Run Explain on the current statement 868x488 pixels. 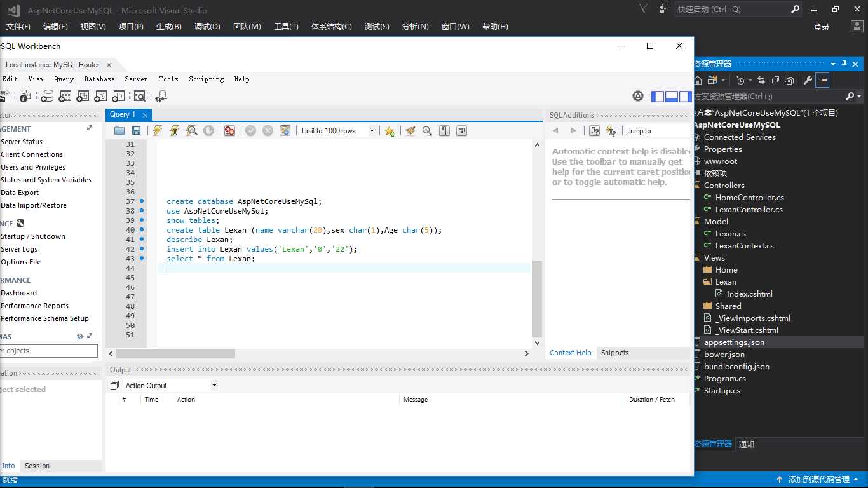[191, 131]
